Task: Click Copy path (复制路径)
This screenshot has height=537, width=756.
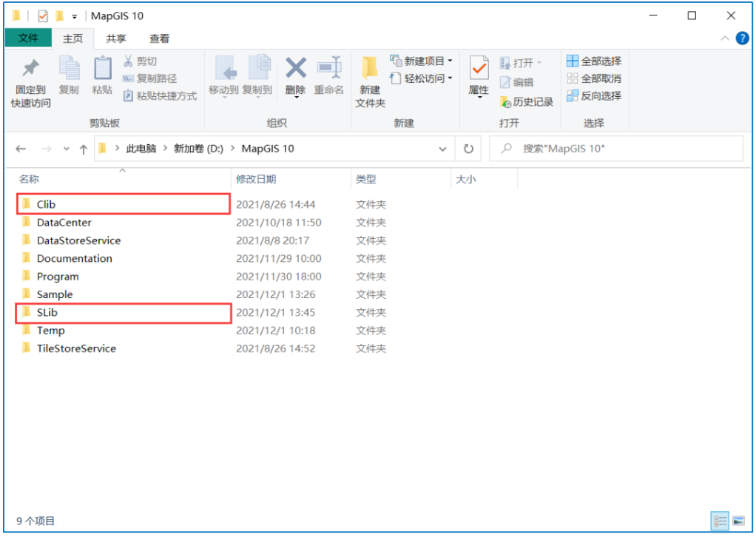Action: (x=149, y=78)
